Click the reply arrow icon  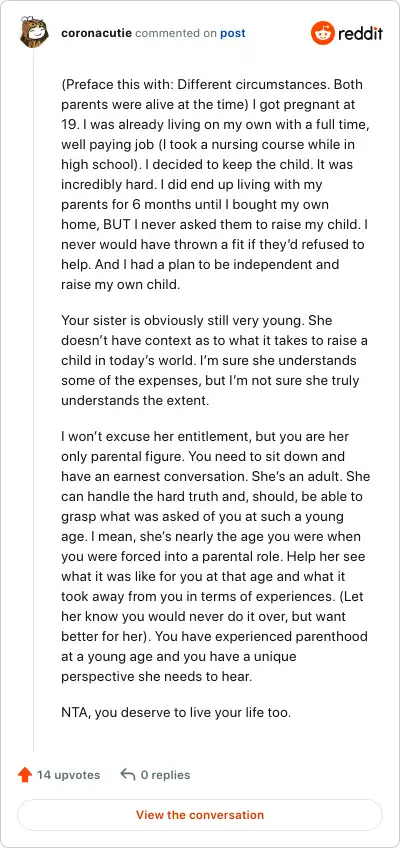[128, 775]
